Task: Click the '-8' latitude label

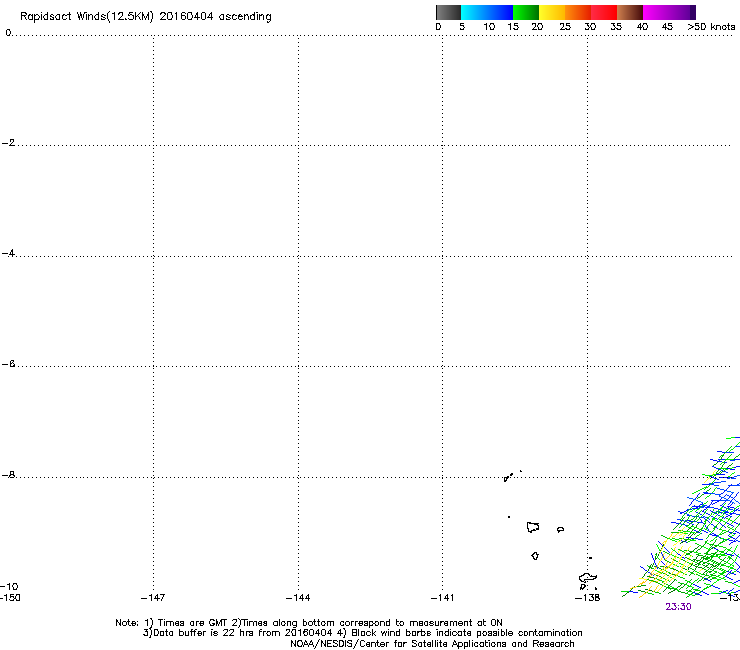Action: (8, 475)
